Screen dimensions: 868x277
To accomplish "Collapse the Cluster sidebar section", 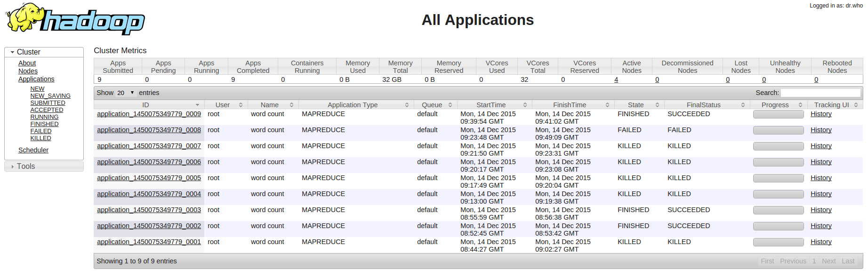I will click(x=13, y=52).
